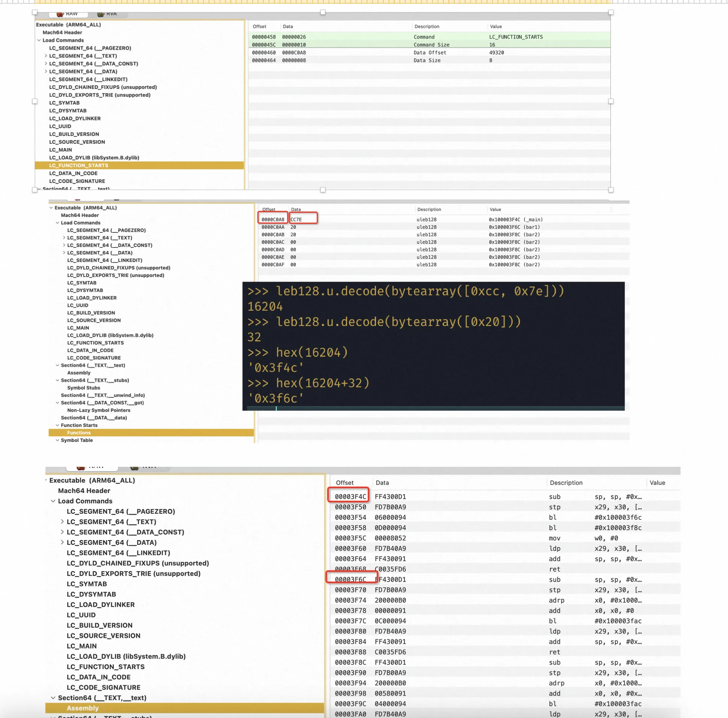Viewport: 728px width, 718px height.
Task: Switch to the RVA tab in top window
Action: click(107, 14)
